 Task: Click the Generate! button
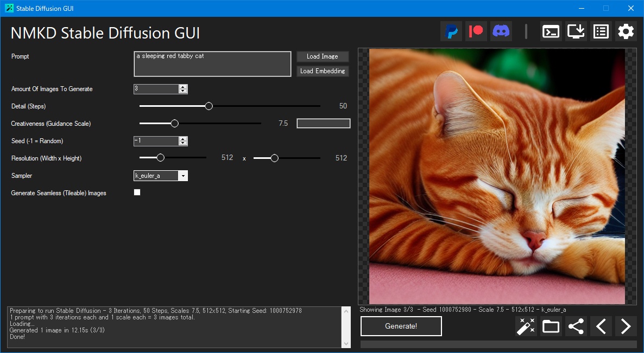[x=401, y=326]
